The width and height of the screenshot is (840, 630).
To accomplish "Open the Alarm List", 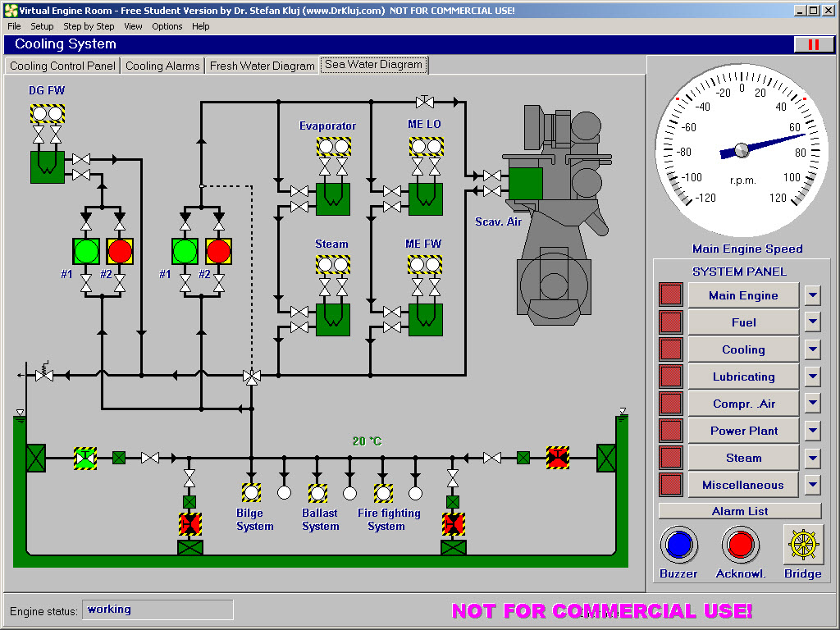I will [x=740, y=511].
